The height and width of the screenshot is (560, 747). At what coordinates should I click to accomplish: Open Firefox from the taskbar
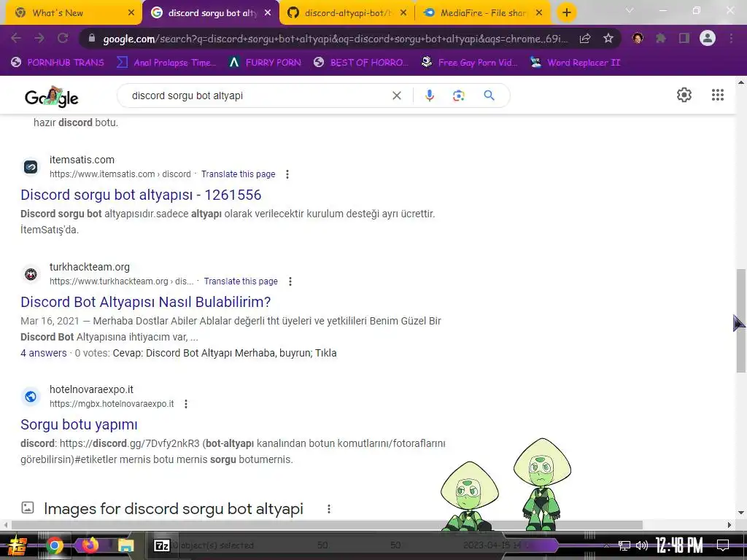(90, 545)
